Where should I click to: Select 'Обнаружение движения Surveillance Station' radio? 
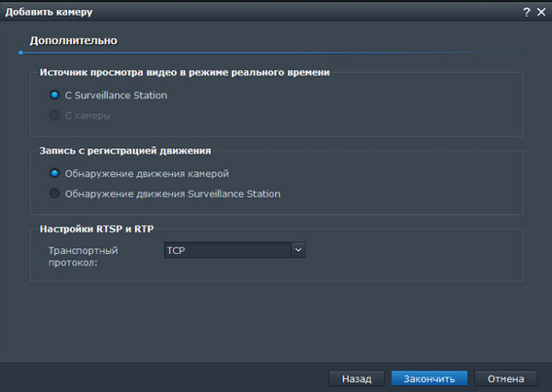55,194
